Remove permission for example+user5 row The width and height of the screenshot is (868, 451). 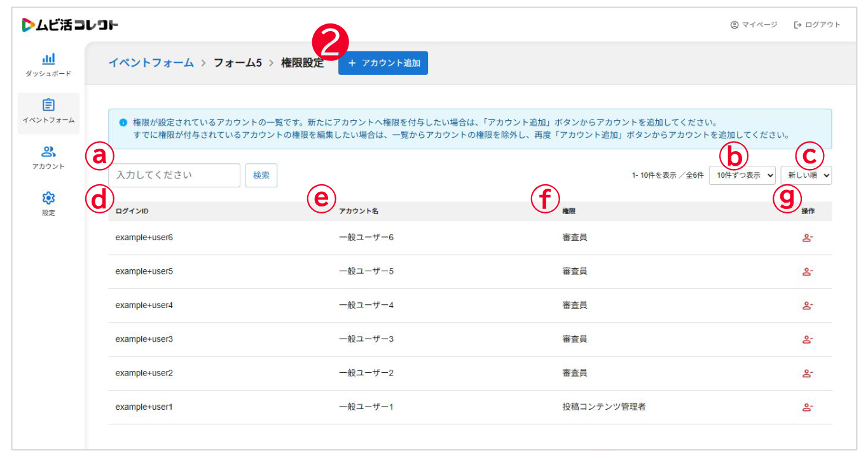[x=808, y=271]
